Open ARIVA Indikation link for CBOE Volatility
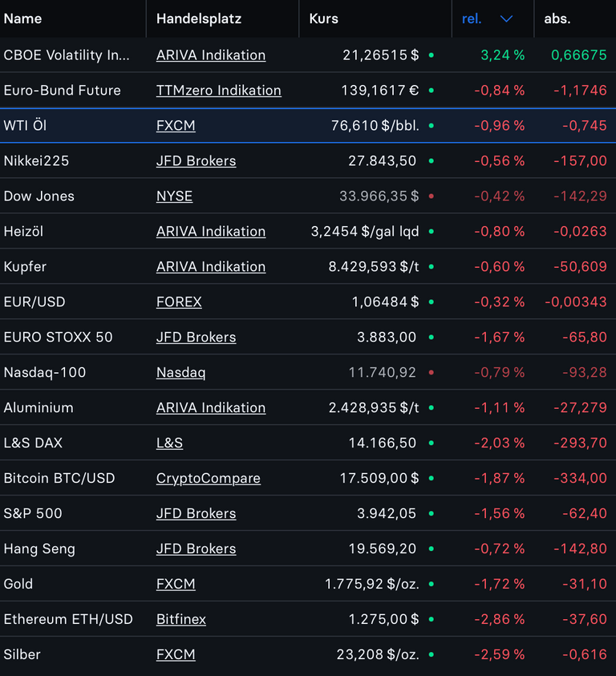 point(211,55)
